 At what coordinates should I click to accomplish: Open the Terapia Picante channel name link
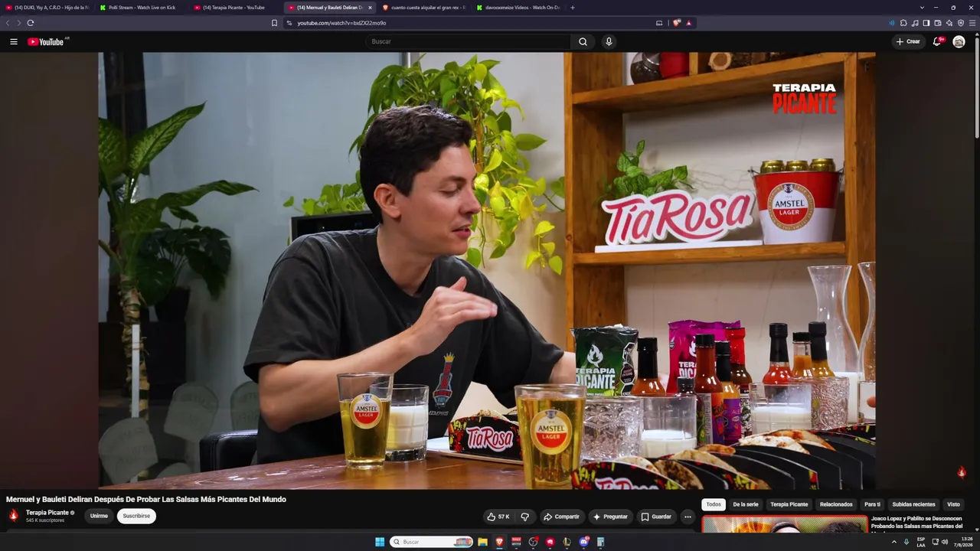click(x=47, y=513)
